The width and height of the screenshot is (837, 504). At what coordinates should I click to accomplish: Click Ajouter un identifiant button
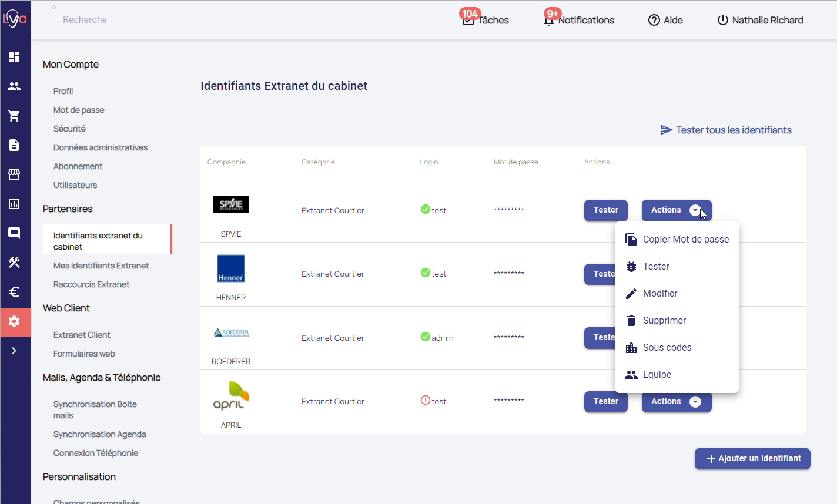click(x=752, y=459)
